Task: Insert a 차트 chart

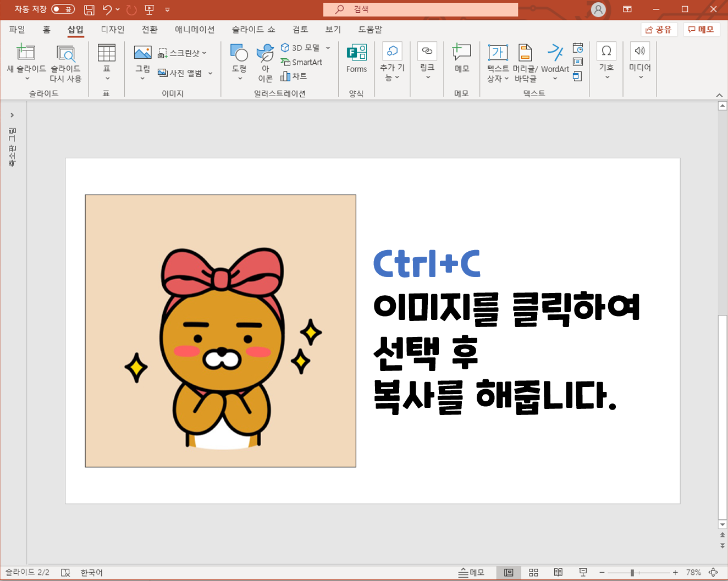Action: [294, 76]
